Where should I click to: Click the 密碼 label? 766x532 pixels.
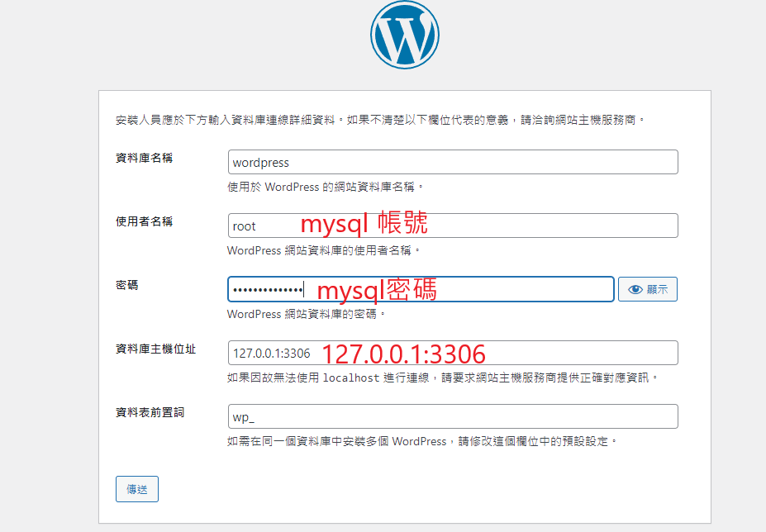pos(127,285)
